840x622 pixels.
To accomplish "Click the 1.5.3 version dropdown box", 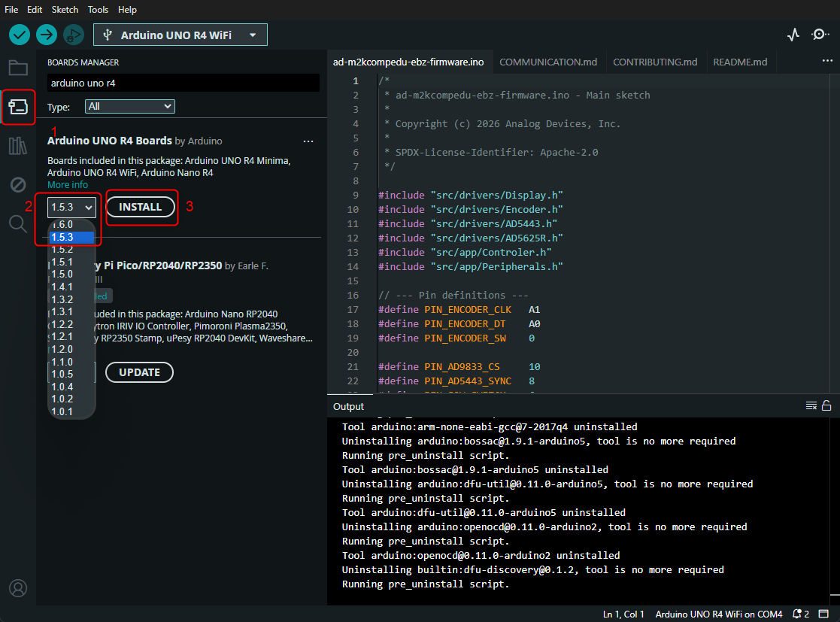I will (71, 208).
